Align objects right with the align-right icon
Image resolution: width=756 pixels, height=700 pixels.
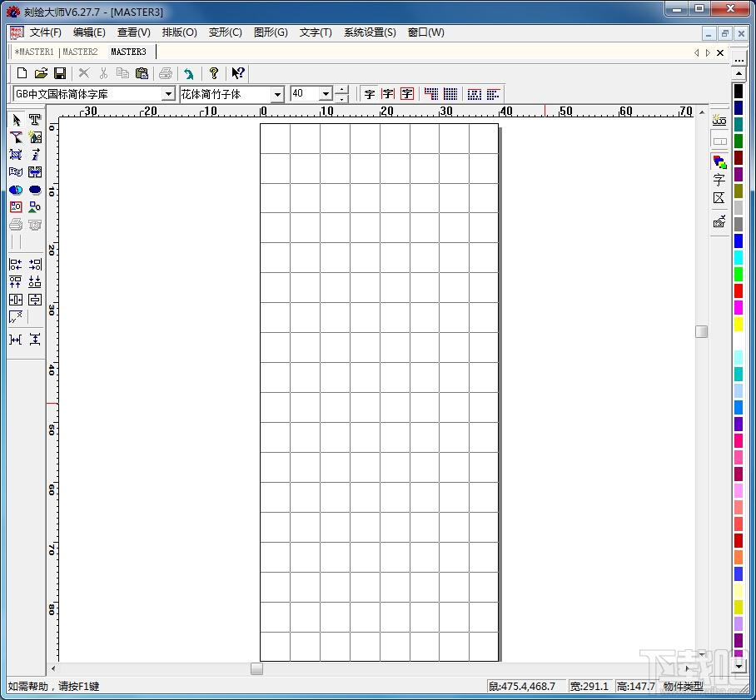[x=35, y=264]
